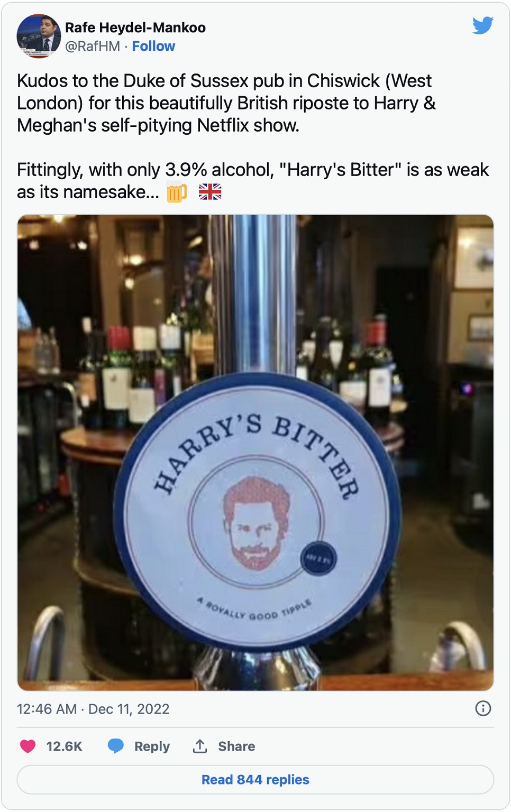
Task: Click the dark blue ABV circle on badge
Action: (318, 558)
